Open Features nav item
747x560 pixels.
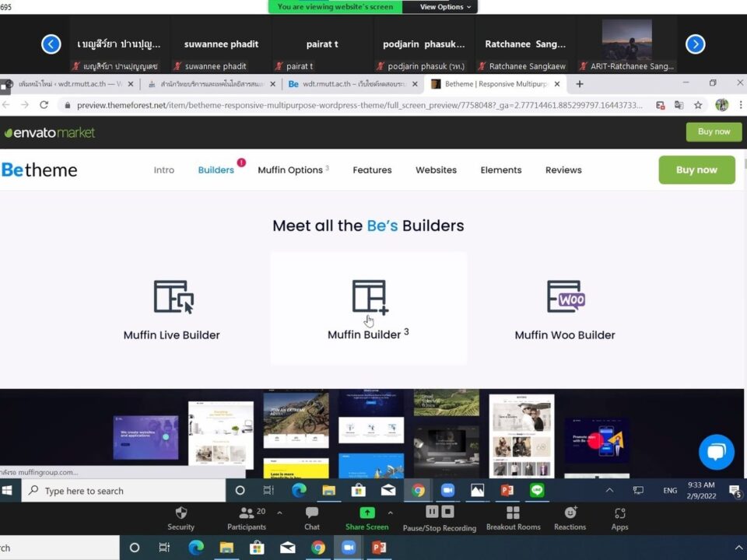coord(372,170)
